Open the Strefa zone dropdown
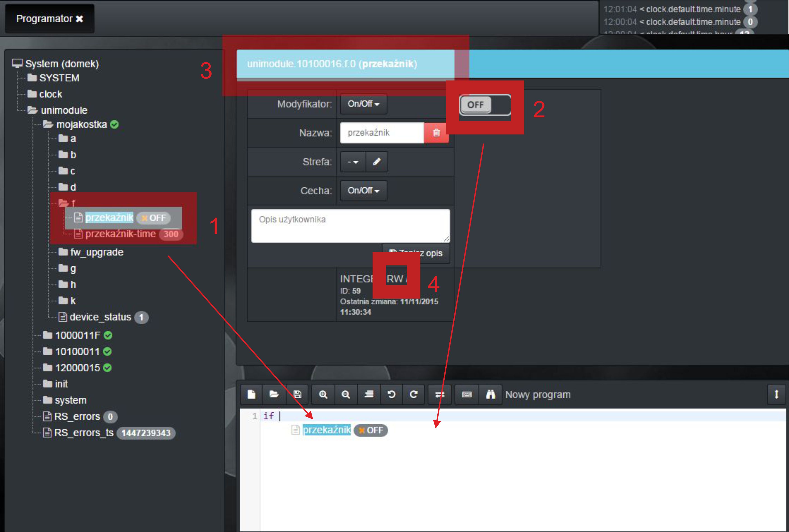The image size is (789, 532). pos(353,162)
